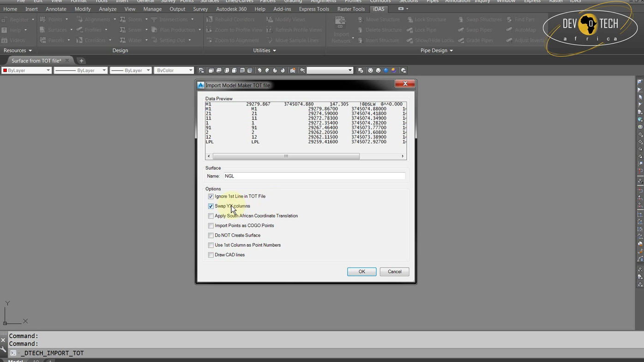
Task: Open the ByColor plot style dropdown
Action: [x=174, y=71]
